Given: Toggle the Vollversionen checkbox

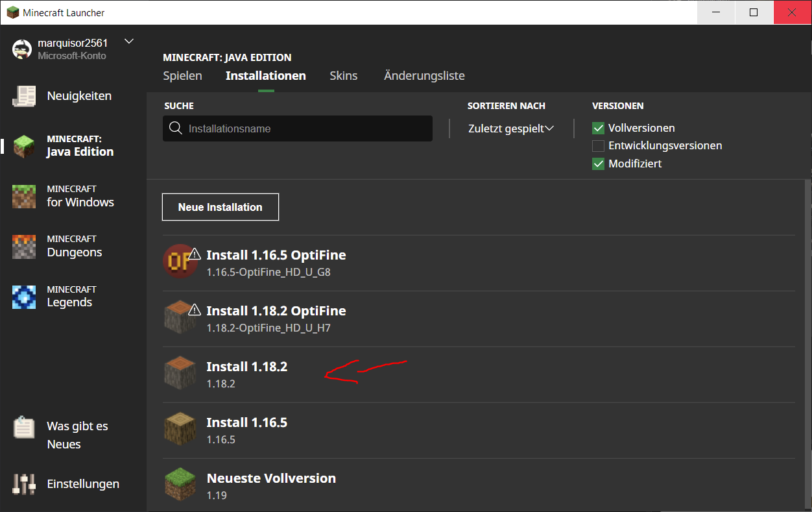Looking at the screenshot, I should (x=599, y=128).
